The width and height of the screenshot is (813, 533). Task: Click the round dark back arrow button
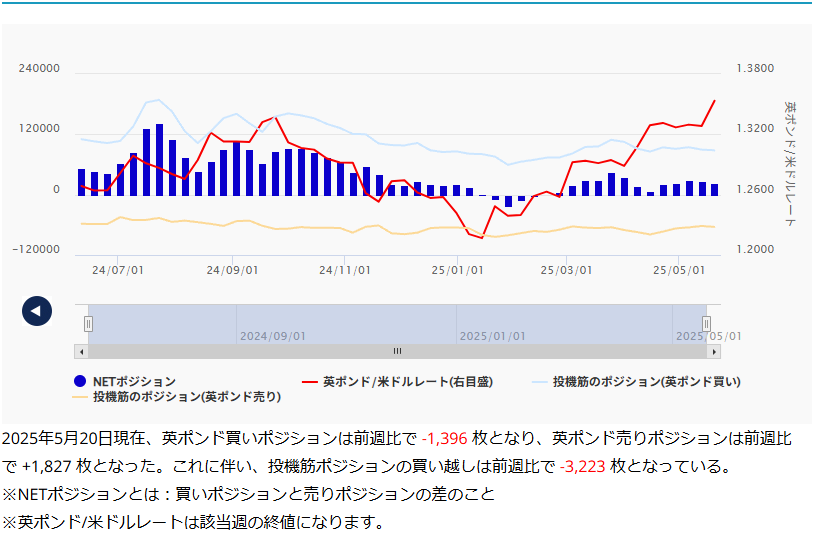tap(37, 311)
